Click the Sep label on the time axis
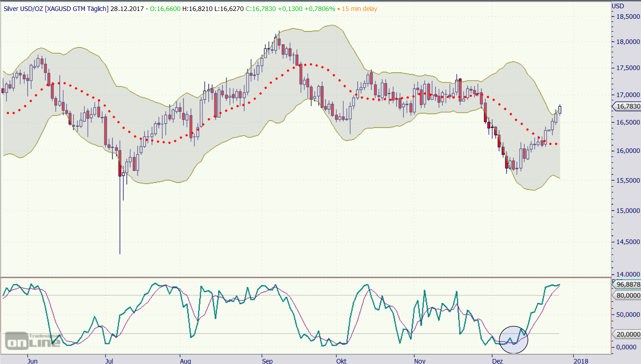This screenshot has width=641, height=364. (x=267, y=360)
